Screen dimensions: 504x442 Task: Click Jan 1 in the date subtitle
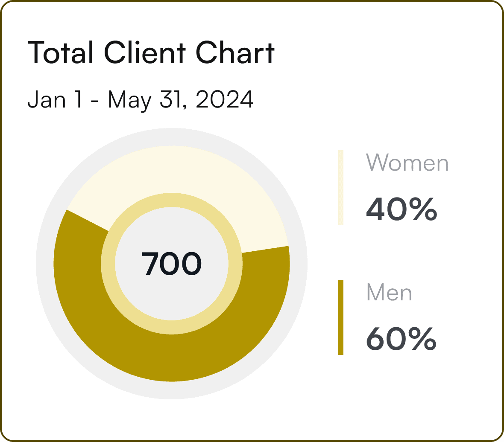[55, 99]
